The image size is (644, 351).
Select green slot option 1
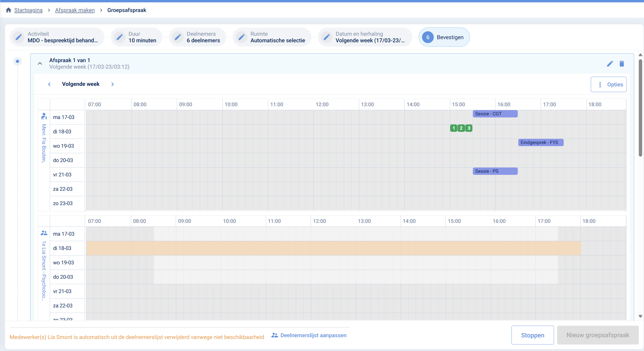[x=454, y=128]
